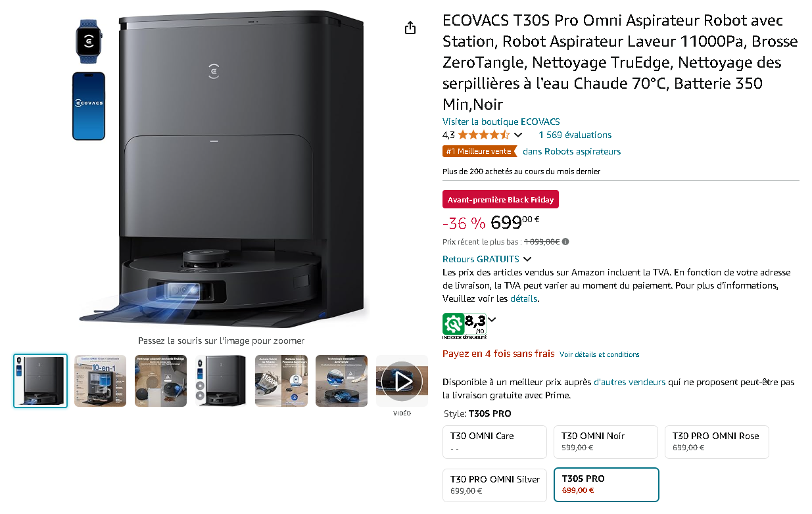Choose the T30 PRO OMNI Silver style
Viewport: 812px width, 514px height.
point(494,484)
